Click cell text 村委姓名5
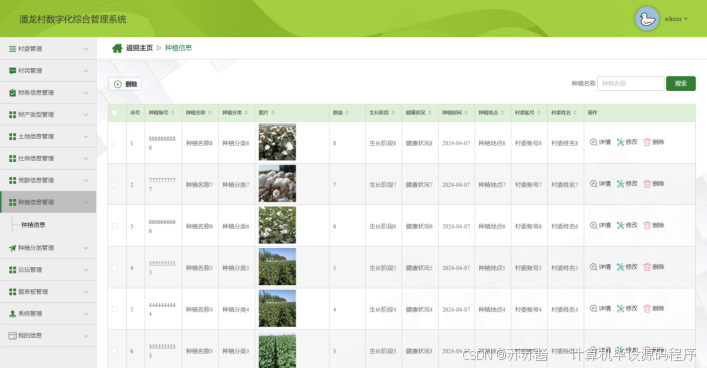The image size is (707, 368). point(565,268)
